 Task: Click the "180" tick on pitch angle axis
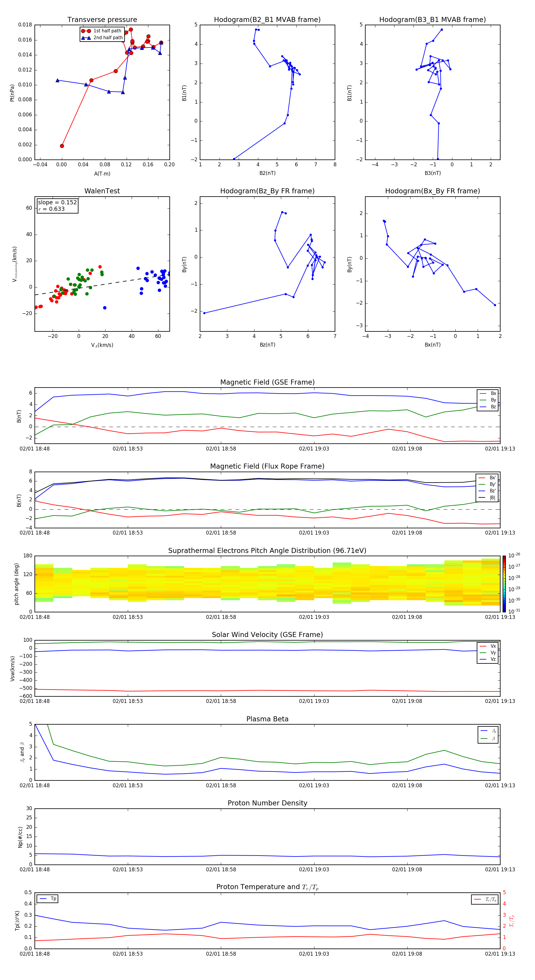click(28, 556)
